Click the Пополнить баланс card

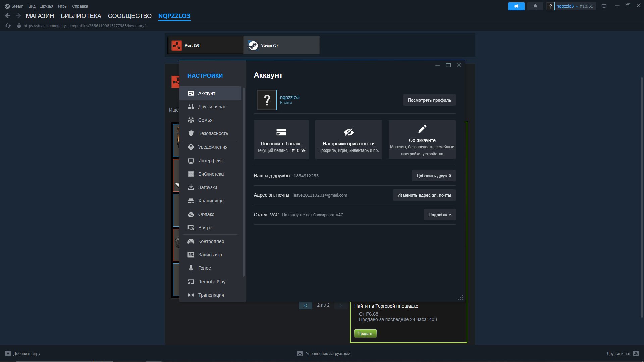coord(281,139)
